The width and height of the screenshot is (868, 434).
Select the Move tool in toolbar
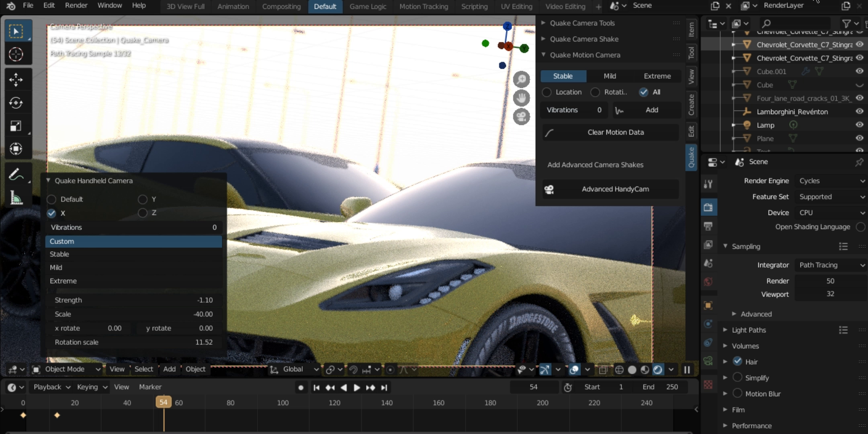16,80
